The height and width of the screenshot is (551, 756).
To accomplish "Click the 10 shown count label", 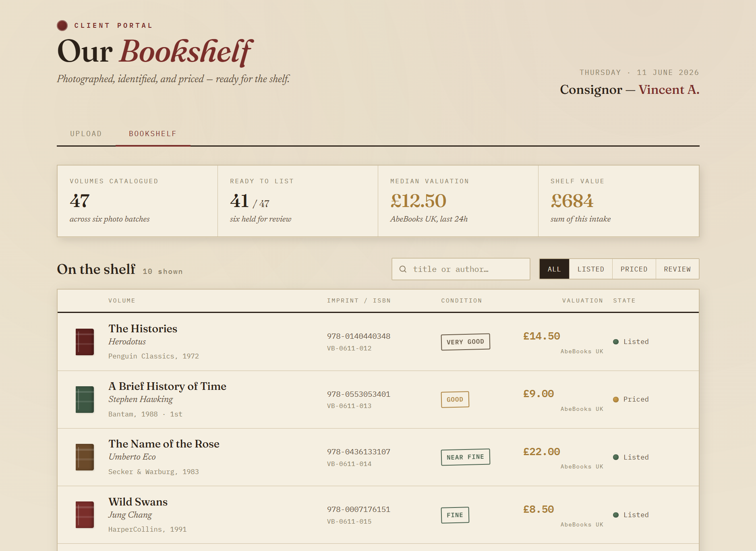I will (163, 272).
